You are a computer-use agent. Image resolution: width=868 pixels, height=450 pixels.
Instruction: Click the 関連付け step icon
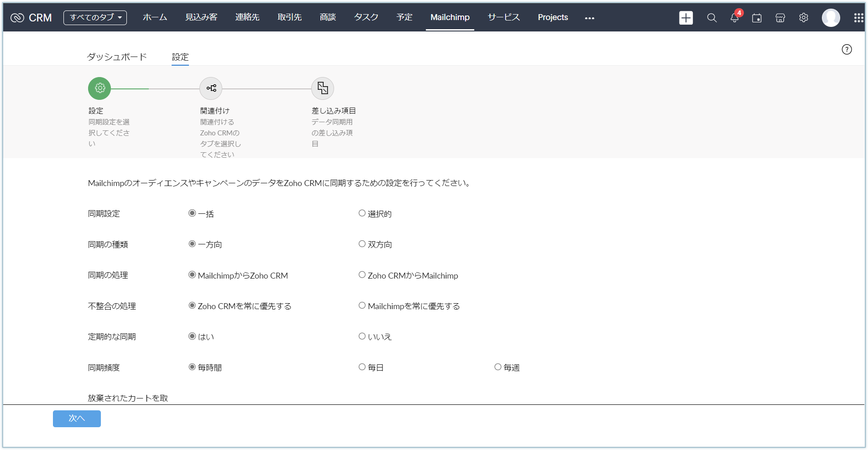211,88
